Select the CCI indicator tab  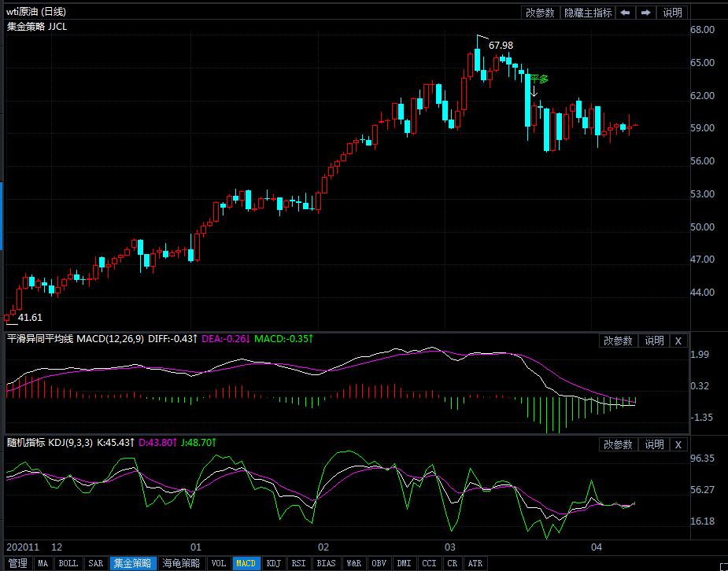coord(429,563)
